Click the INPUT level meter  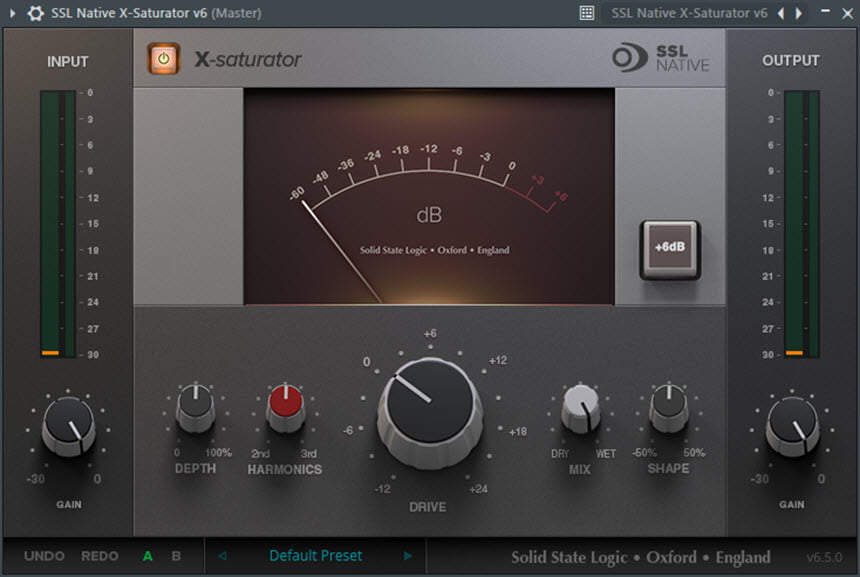[x=58, y=224]
